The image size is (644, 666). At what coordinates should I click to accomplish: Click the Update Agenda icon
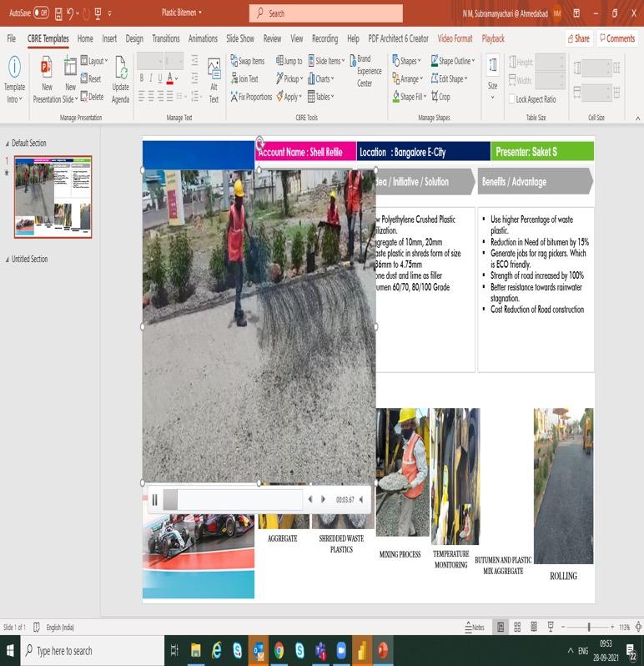tap(121, 67)
